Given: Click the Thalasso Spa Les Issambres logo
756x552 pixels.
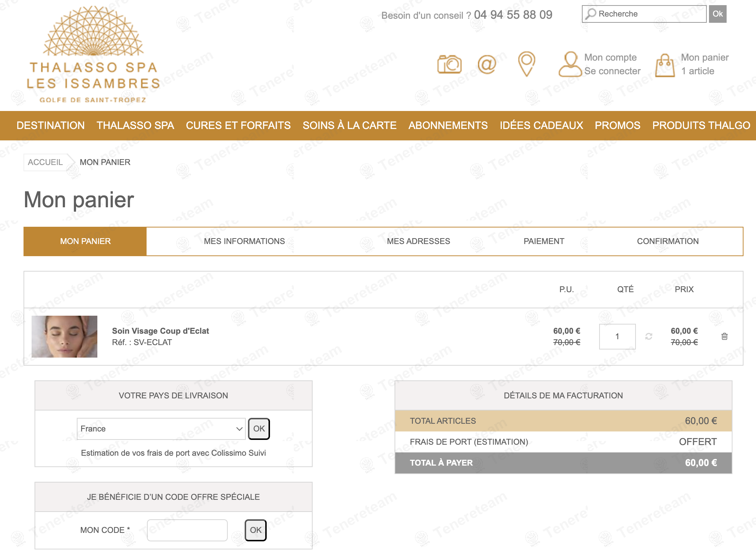Looking at the screenshot, I should (x=93, y=54).
